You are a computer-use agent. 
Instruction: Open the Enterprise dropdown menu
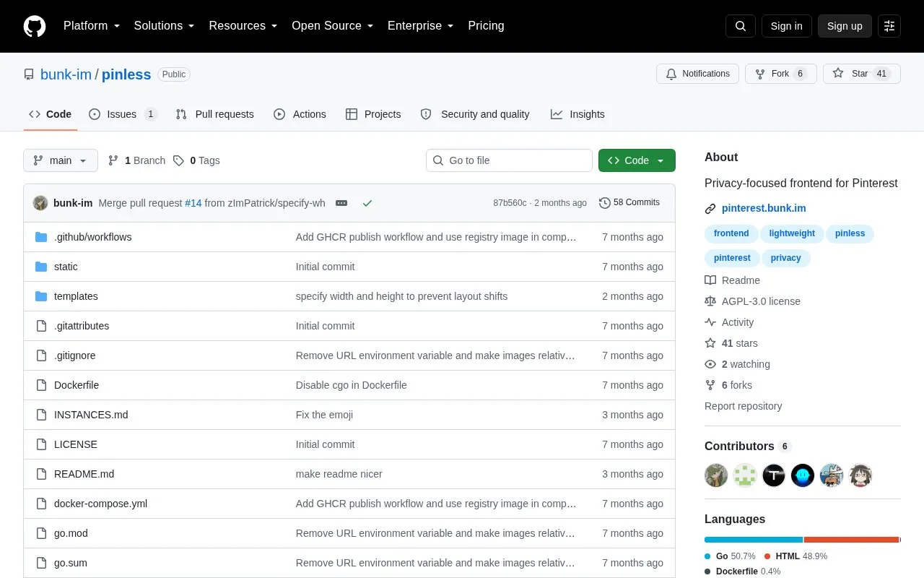[x=421, y=26]
